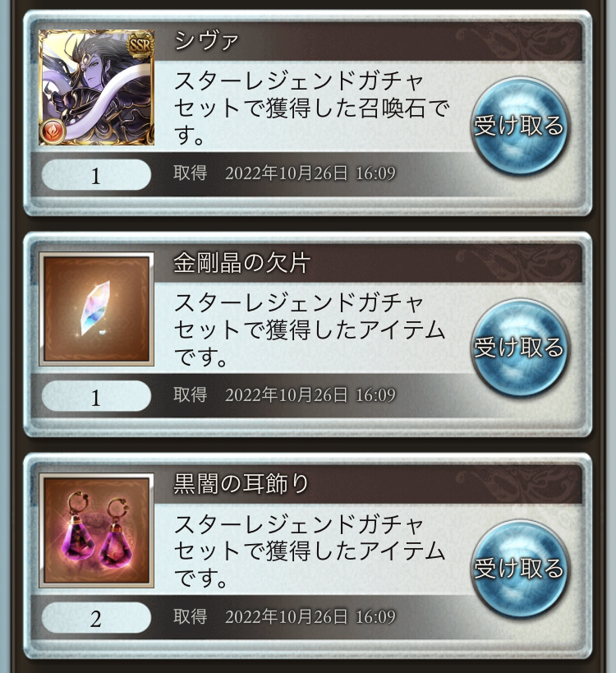The width and height of the screenshot is (616, 673).
Task: Click the 取得 date line for 金剛晶の欠片
Action: (284, 395)
